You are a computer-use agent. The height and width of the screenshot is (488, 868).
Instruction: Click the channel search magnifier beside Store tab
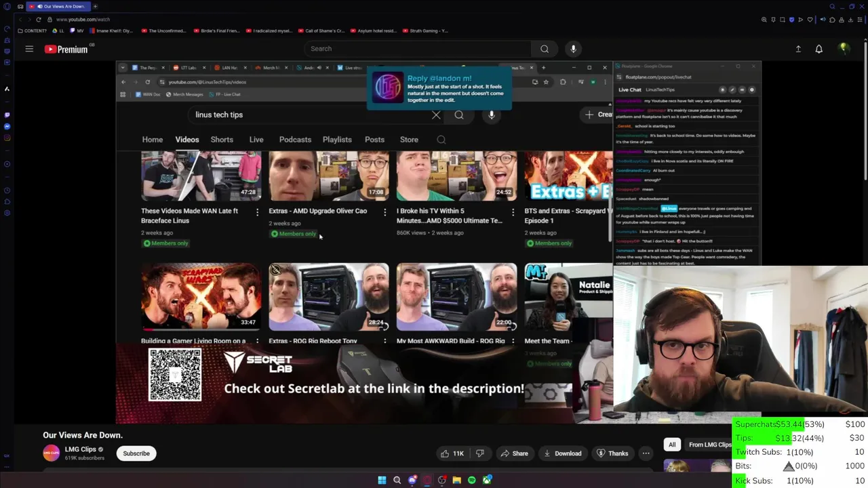441,140
